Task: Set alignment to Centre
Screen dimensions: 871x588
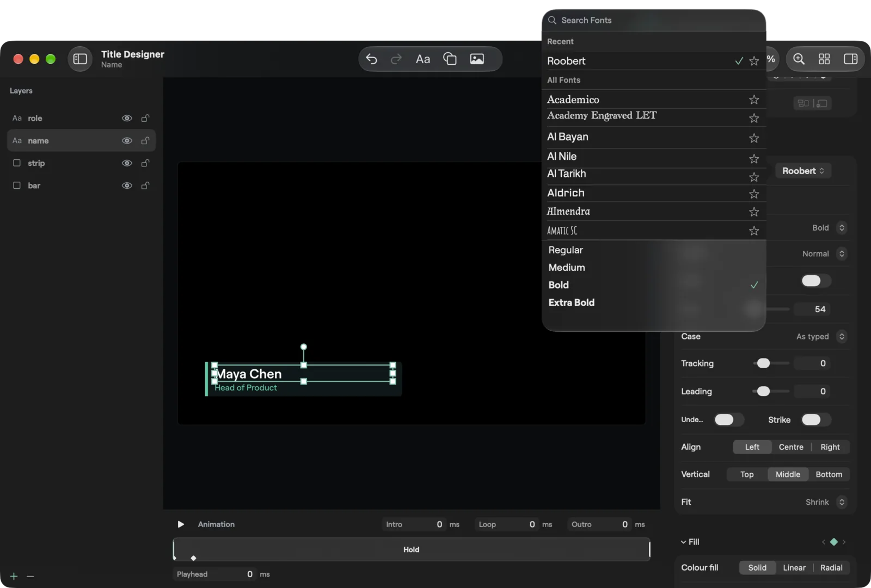Action: [x=791, y=447]
